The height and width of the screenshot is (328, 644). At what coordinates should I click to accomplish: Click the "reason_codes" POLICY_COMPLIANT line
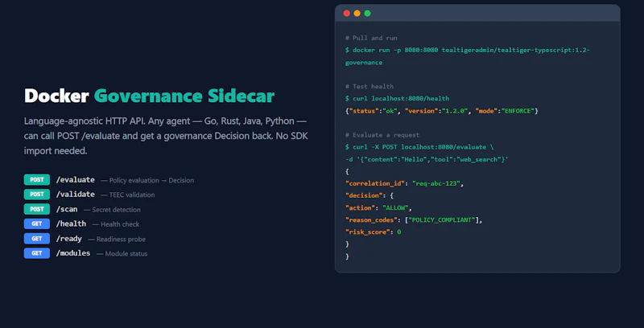(414, 220)
